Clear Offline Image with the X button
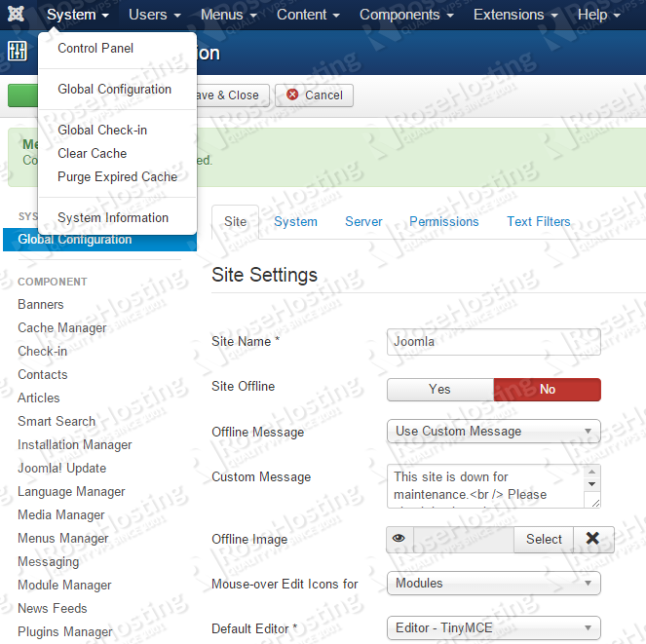The width and height of the screenshot is (646, 644). point(592,539)
